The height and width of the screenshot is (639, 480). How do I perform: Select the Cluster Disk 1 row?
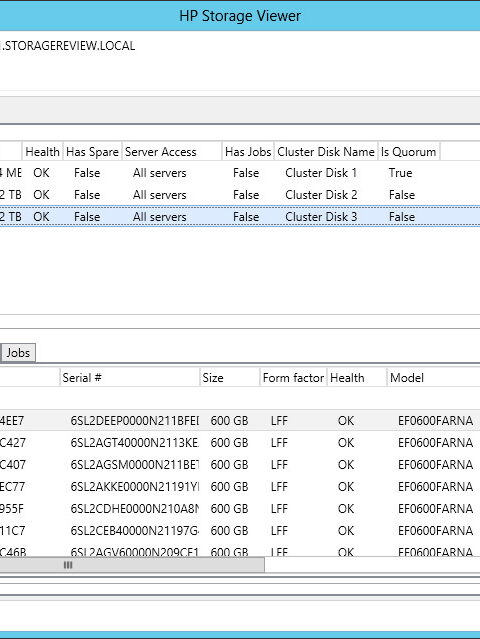tap(240, 173)
